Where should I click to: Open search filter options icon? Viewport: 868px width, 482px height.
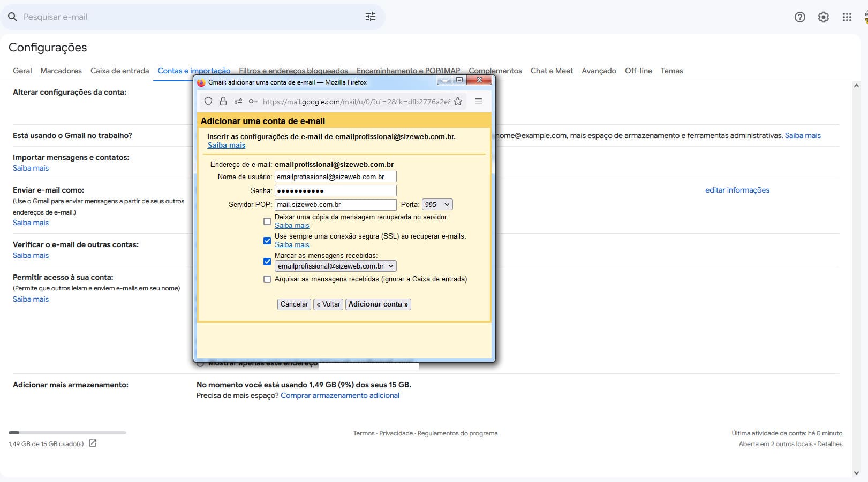pos(370,17)
